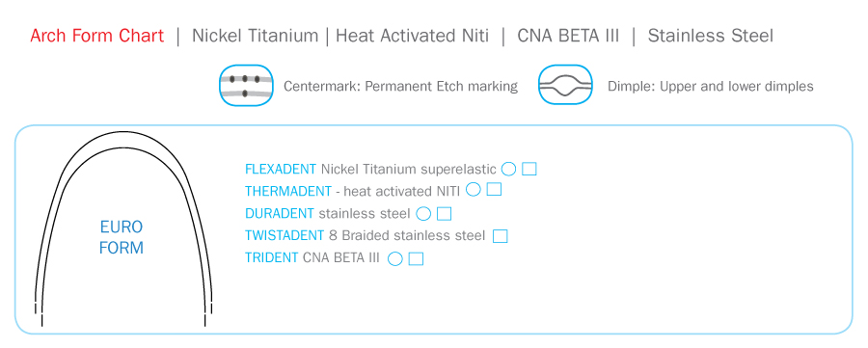Click the TRIDENT product name
The height and width of the screenshot is (348, 868).
272,257
